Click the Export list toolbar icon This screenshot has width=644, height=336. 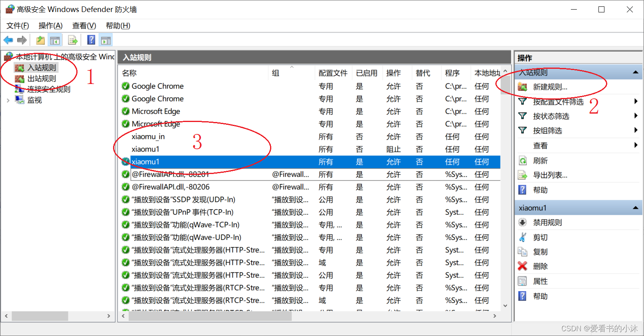[x=73, y=40]
